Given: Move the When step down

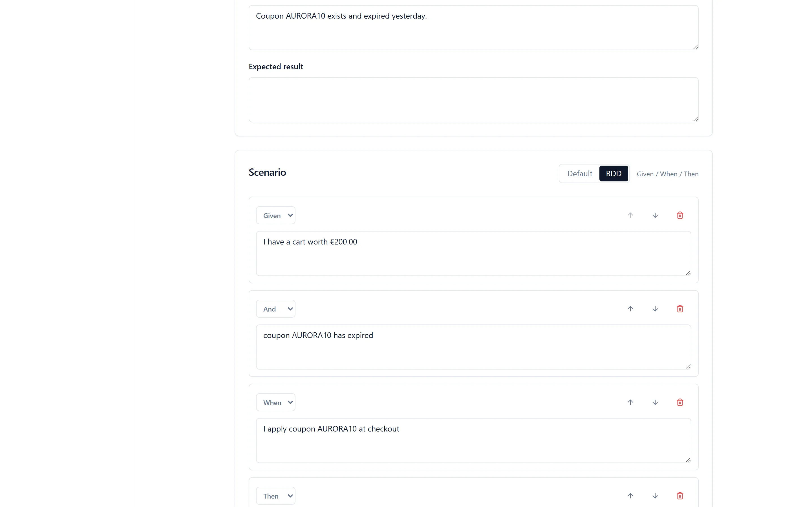Looking at the screenshot, I should (x=655, y=403).
